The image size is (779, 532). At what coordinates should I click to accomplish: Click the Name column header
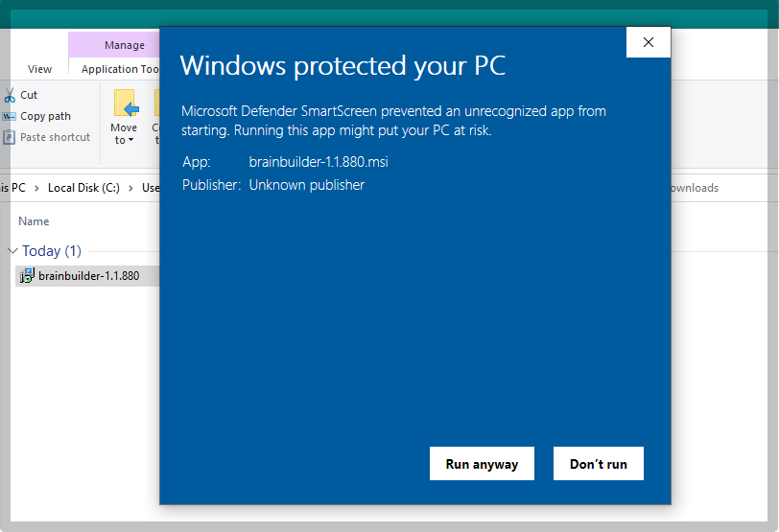[x=34, y=221]
